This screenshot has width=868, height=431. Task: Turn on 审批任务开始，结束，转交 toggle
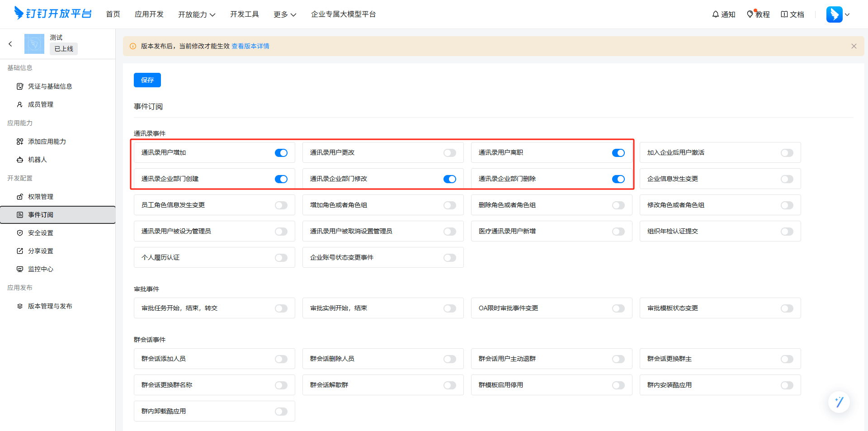click(x=281, y=308)
